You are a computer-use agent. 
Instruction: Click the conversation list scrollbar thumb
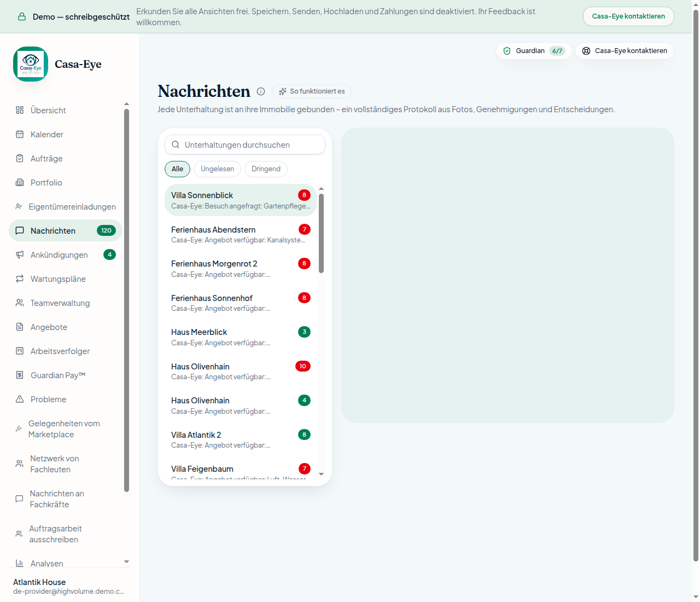tap(321, 233)
